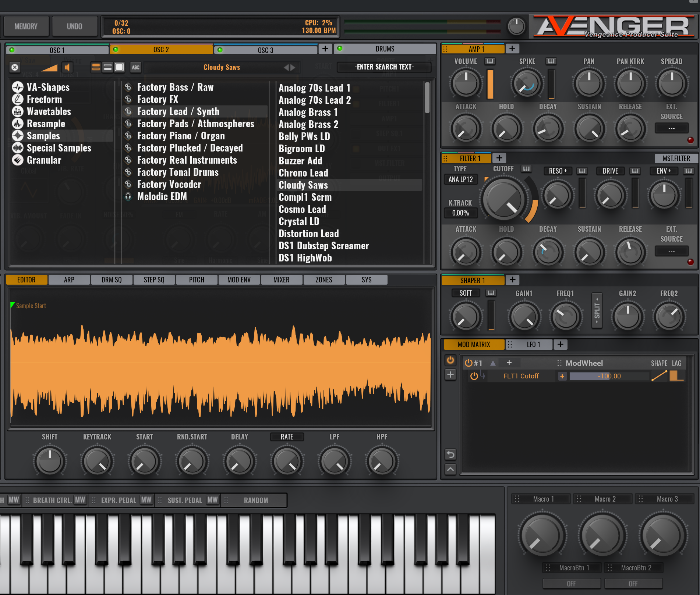The height and width of the screenshot is (595, 700).
Task: Switch to the ARP tab
Action: point(69,280)
